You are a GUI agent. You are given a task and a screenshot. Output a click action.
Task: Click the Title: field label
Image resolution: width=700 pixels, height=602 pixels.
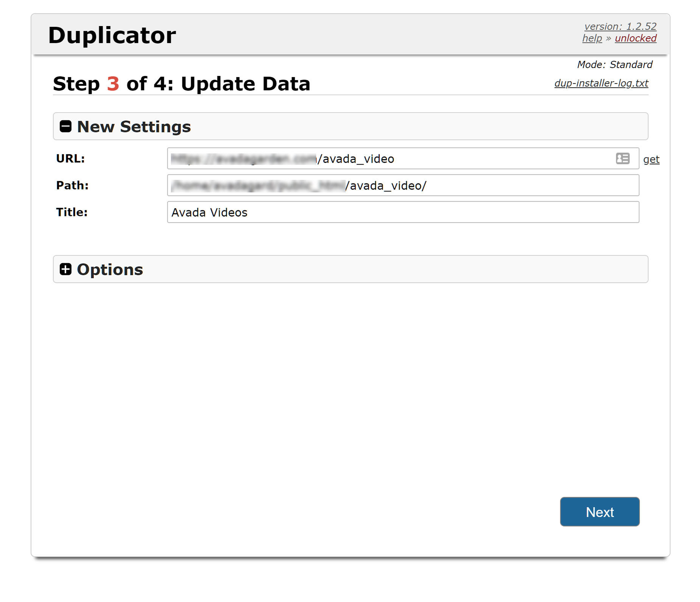pos(72,212)
